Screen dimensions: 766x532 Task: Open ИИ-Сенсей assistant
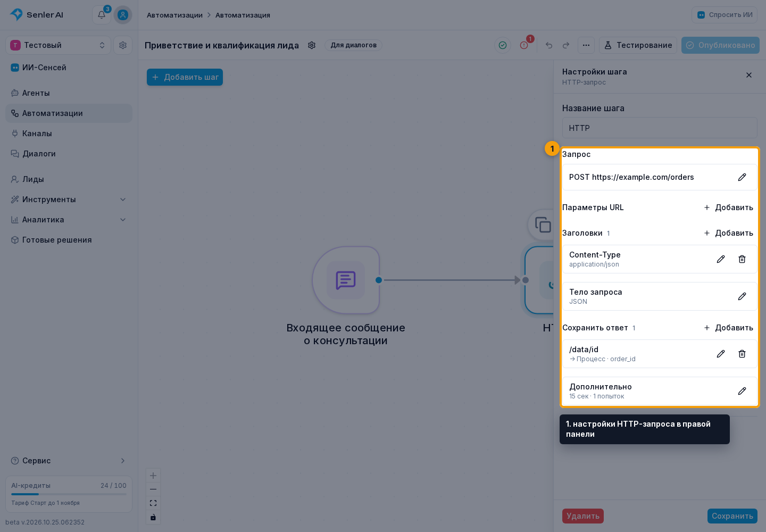click(69, 68)
